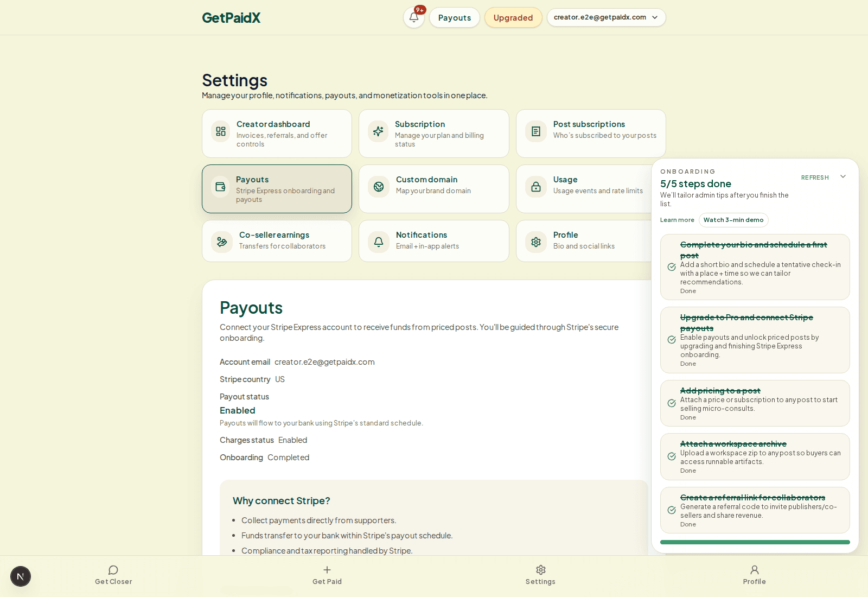The image size is (868, 597).
Task: Click the green onboarding progress bar
Action: click(755, 542)
